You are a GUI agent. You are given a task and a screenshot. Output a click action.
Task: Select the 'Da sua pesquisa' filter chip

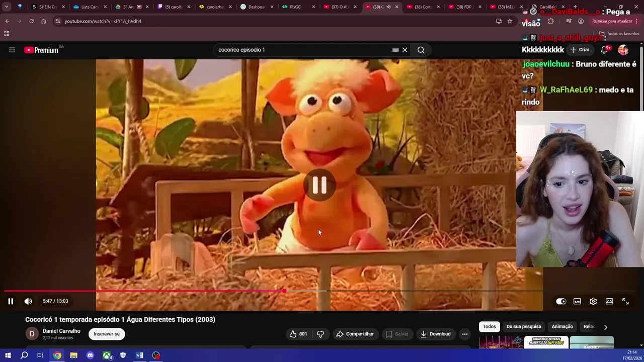[524, 327]
